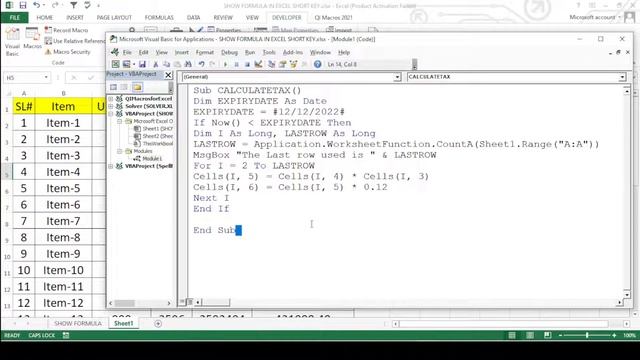Toggle Design Mode icon in VBA toolbar

pyautogui.click(x=258, y=64)
